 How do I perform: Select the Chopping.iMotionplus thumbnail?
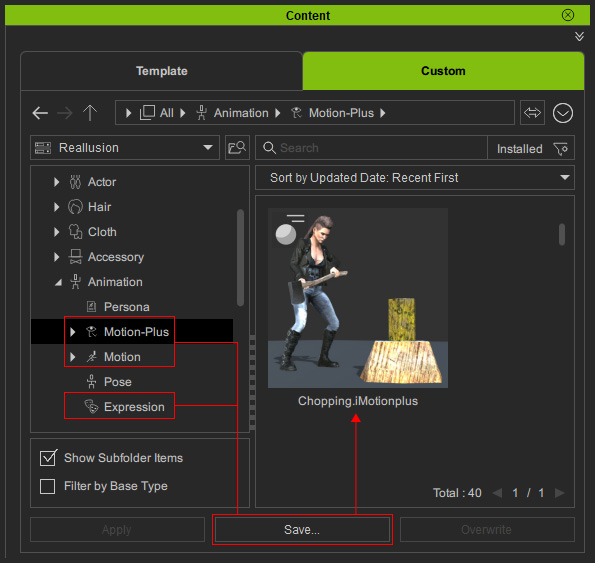coord(358,298)
